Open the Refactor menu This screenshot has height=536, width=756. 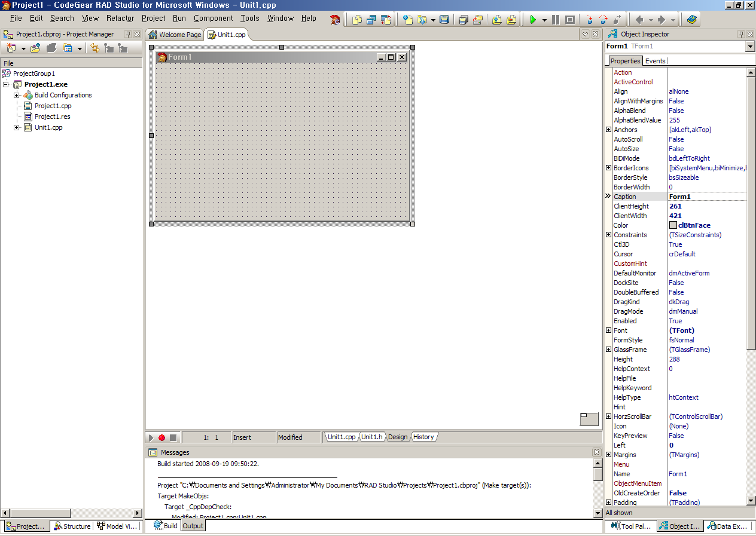(x=120, y=19)
